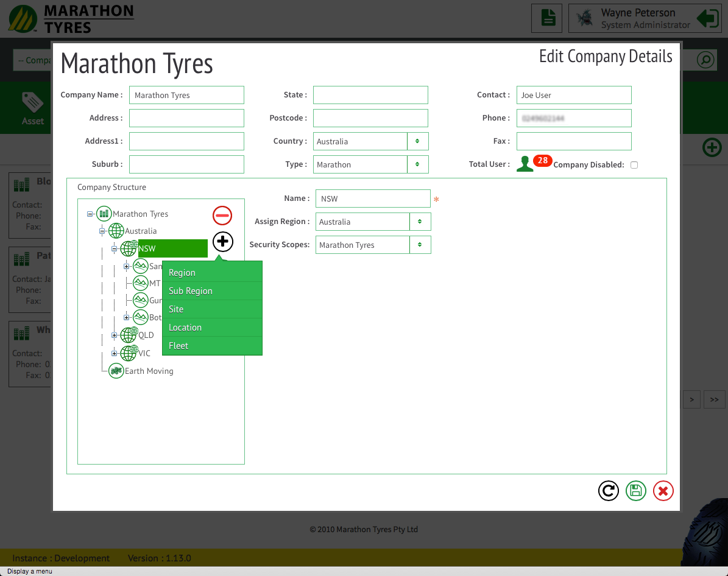
Task: Click the Earth Moving fleet icon
Action: (116, 371)
